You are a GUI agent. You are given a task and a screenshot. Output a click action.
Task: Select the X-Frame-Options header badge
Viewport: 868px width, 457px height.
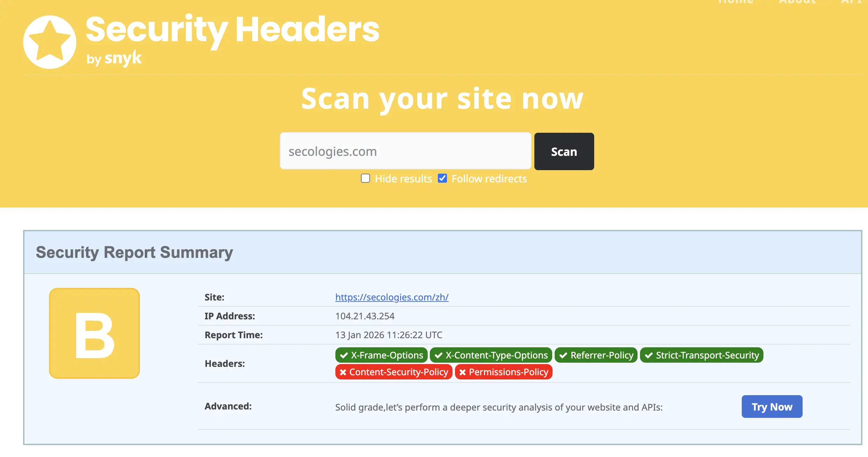point(381,355)
